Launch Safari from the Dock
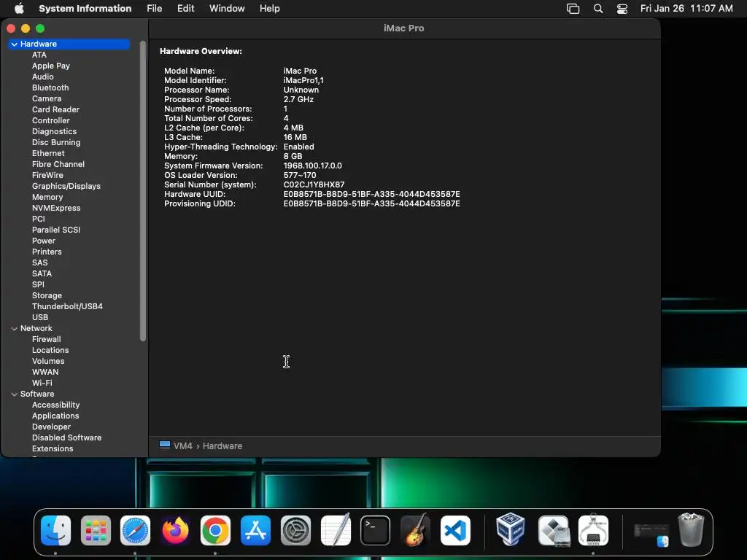Image resolution: width=747 pixels, height=560 pixels. (135, 530)
